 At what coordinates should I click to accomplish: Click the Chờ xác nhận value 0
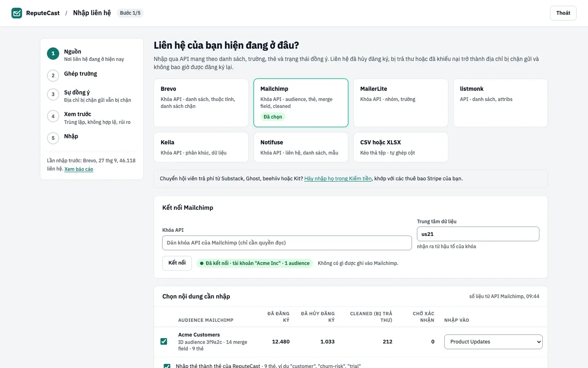tap(433, 342)
